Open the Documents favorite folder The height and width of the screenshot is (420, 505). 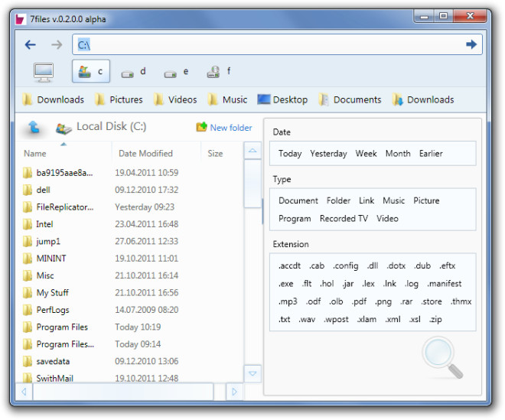click(x=350, y=99)
